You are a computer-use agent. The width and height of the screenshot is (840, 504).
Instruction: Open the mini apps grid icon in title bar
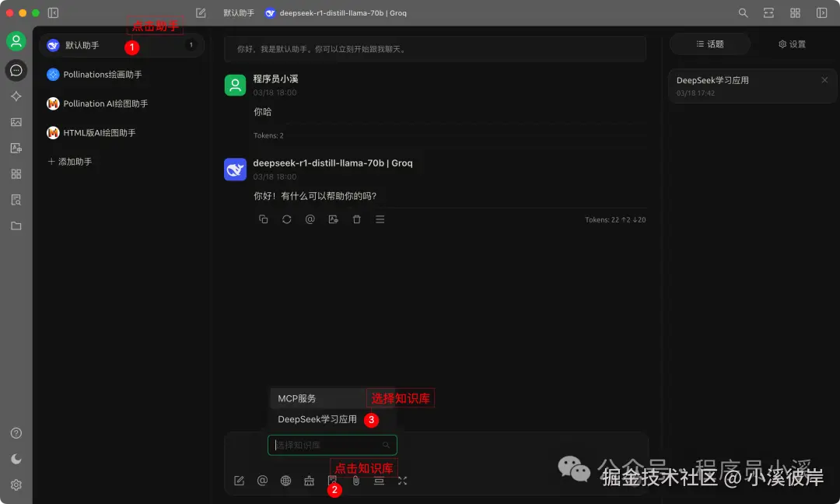click(x=795, y=13)
